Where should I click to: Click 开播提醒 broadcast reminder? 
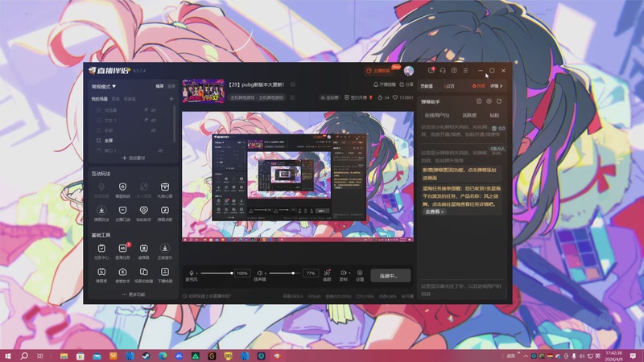click(385, 84)
